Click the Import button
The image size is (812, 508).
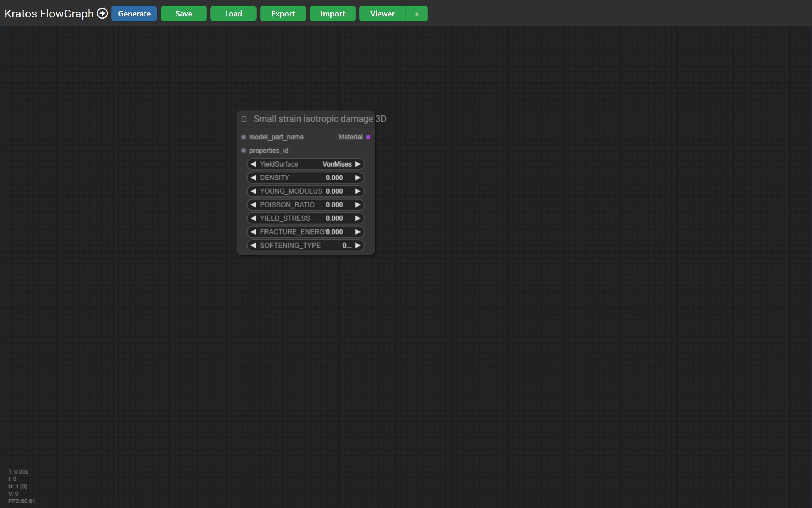(x=332, y=14)
